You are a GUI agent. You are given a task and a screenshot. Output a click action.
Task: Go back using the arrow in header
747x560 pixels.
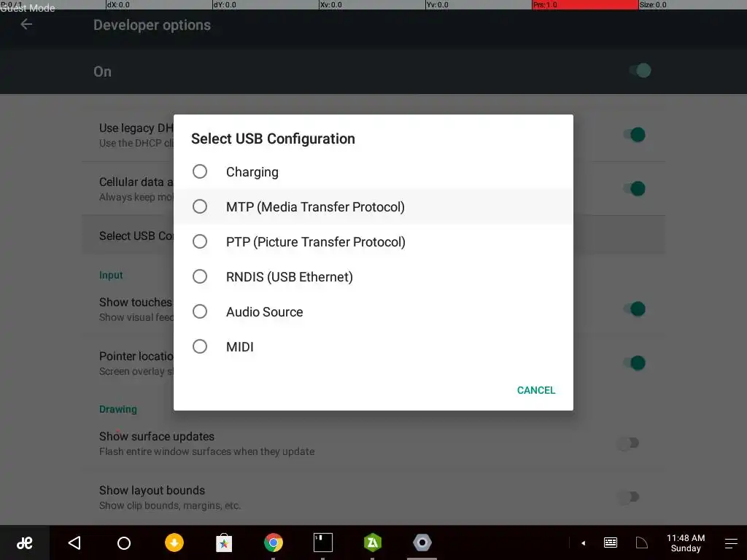[27, 24]
